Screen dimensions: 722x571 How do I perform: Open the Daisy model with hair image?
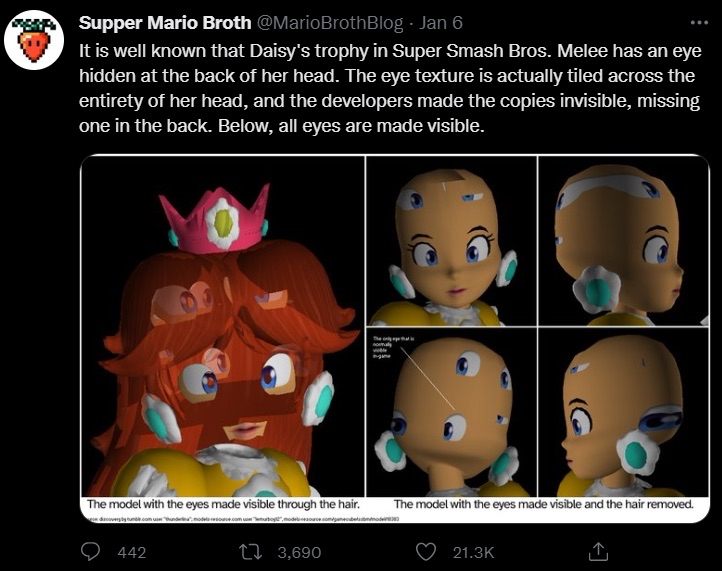coord(223,326)
